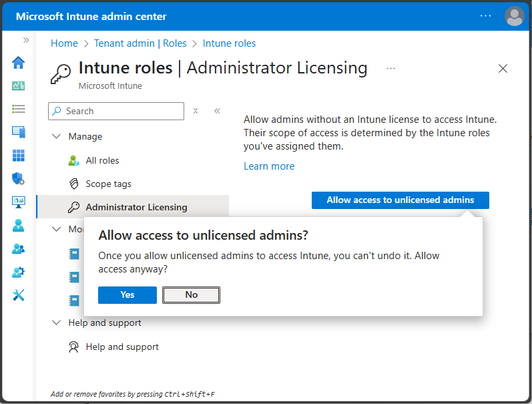Open All services list icon
Viewport: 532px width, 404px height.
pyautogui.click(x=18, y=109)
